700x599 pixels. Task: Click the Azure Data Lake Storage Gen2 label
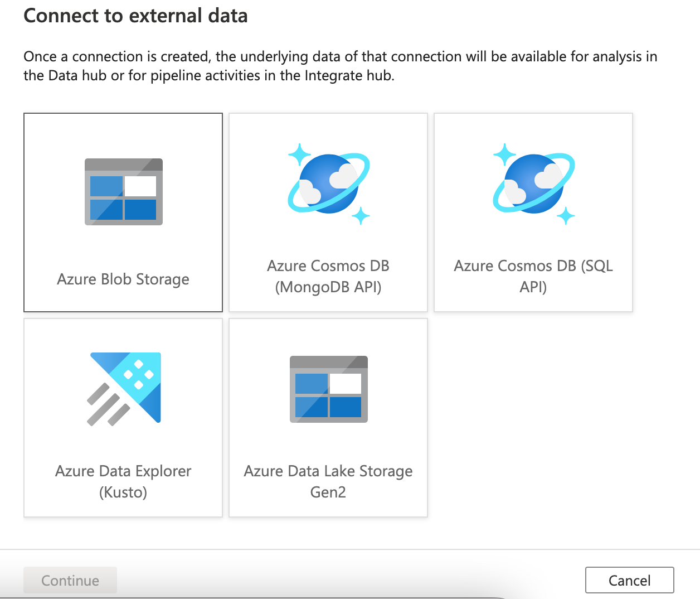coord(328,481)
